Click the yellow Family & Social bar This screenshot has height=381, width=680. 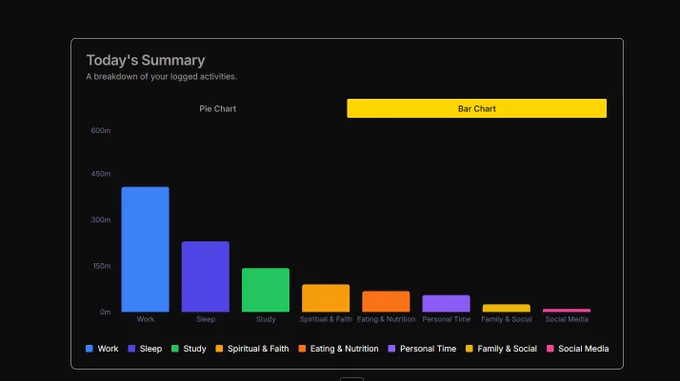507,308
